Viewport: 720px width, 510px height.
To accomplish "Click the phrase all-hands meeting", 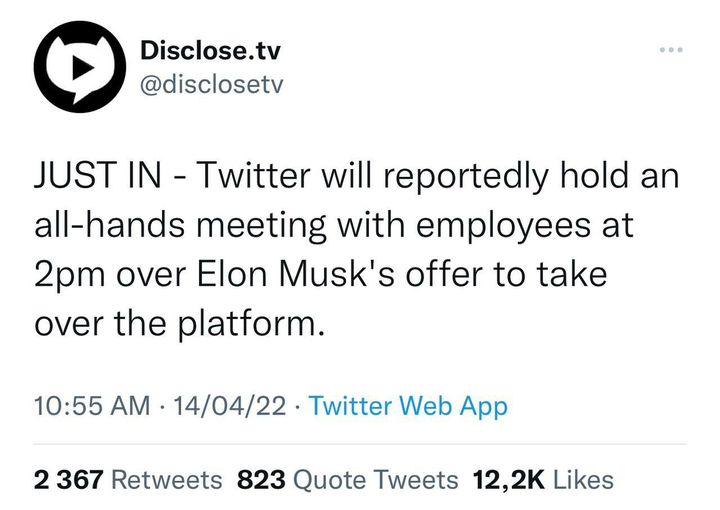I will tap(180, 225).
